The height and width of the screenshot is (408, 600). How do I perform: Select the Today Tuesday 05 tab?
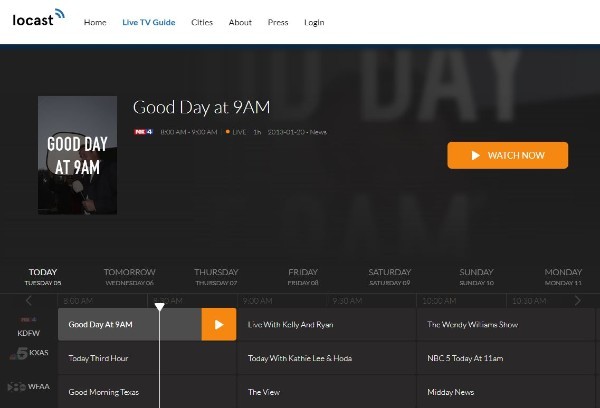coord(43,277)
